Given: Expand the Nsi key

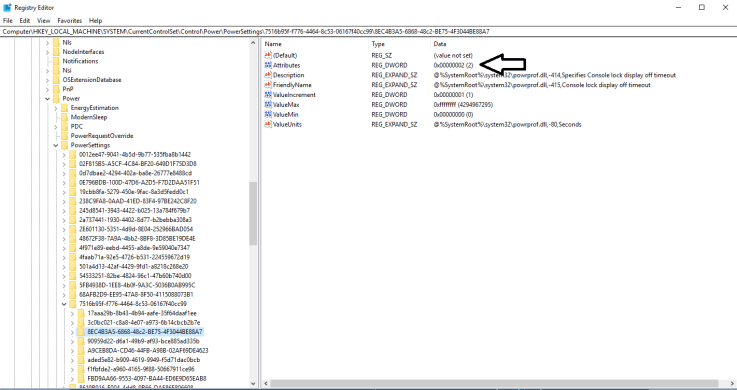Looking at the screenshot, I should click(47, 70).
